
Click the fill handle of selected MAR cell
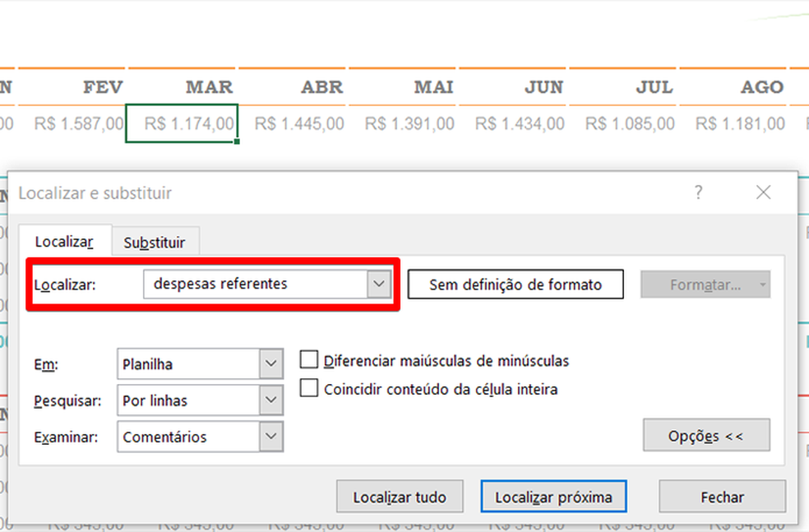coord(237,141)
